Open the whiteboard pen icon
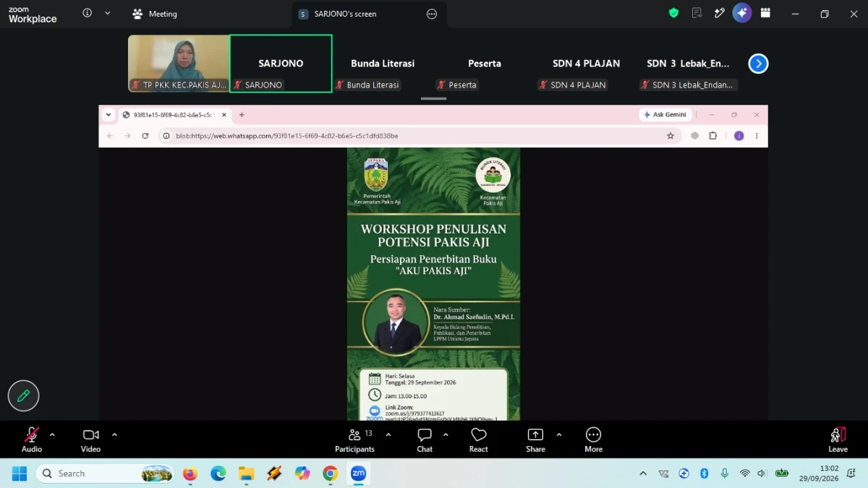The width and height of the screenshot is (868, 488). (x=719, y=13)
